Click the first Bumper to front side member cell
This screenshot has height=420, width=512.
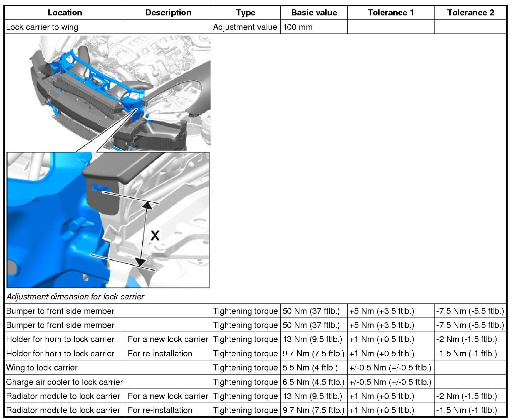[60, 311]
